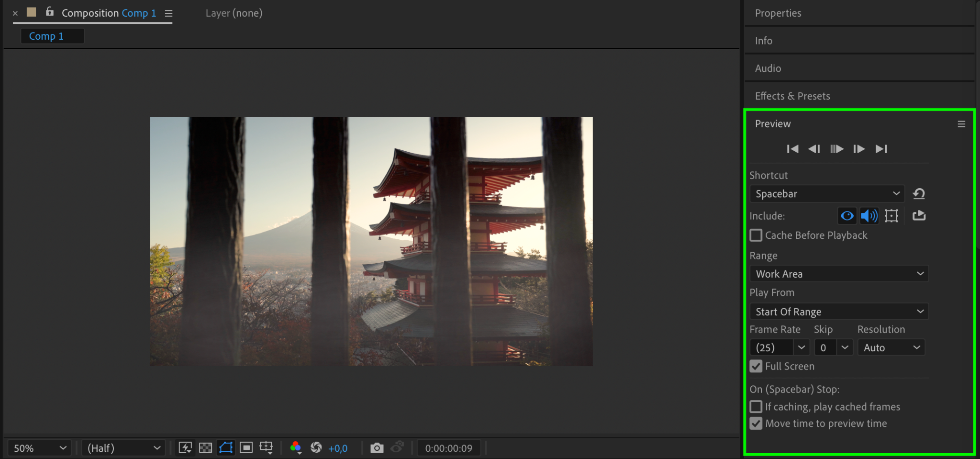Step to the next frame

click(859, 149)
